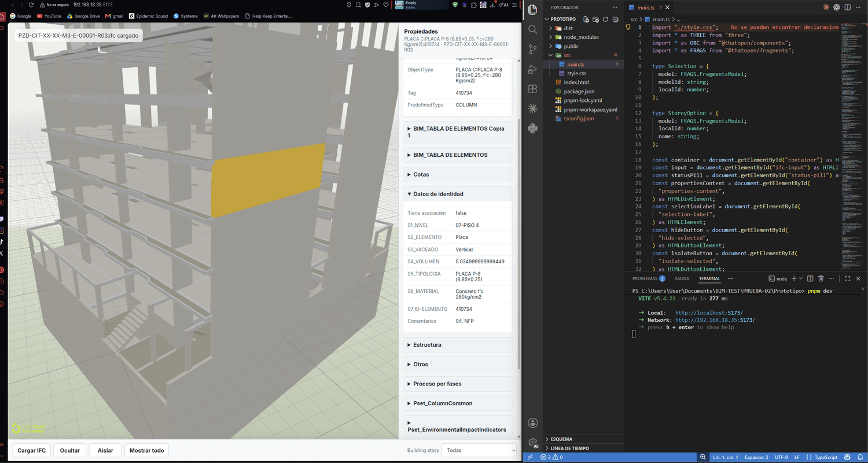Expand the Otros property section
This screenshot has height=463, width=868.
[458, 365]
